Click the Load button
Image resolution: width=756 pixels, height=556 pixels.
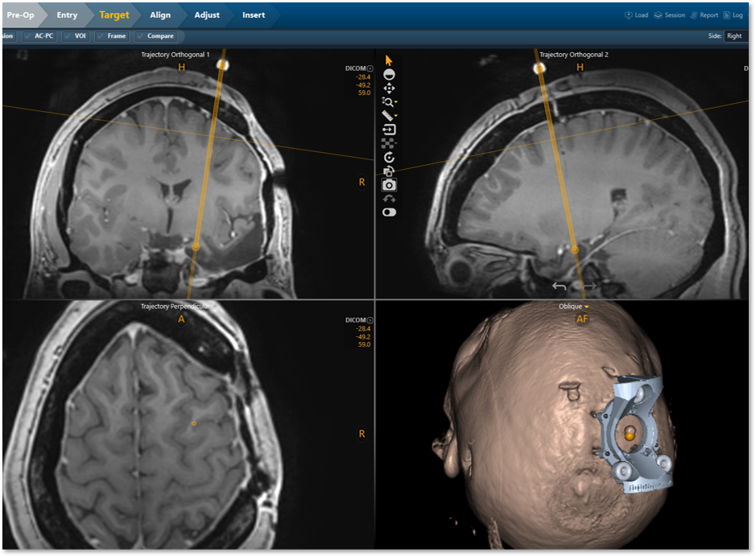coord(636,15)
